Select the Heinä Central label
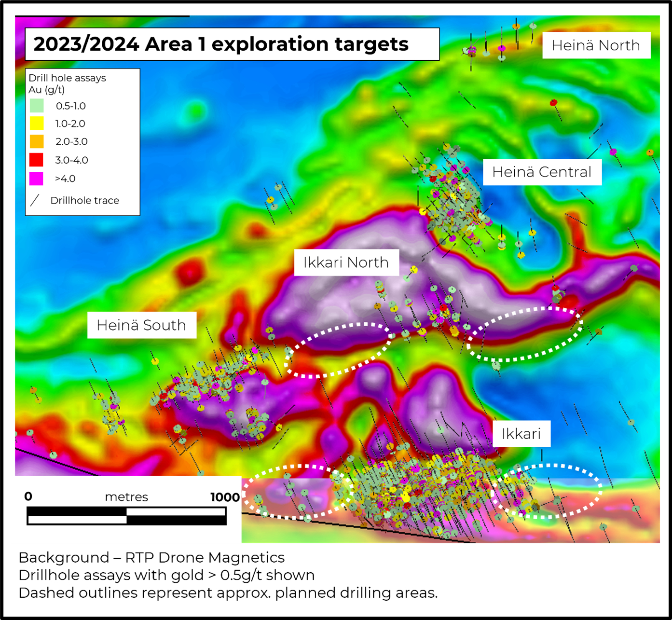672x620 pixels. pos(542,172)
